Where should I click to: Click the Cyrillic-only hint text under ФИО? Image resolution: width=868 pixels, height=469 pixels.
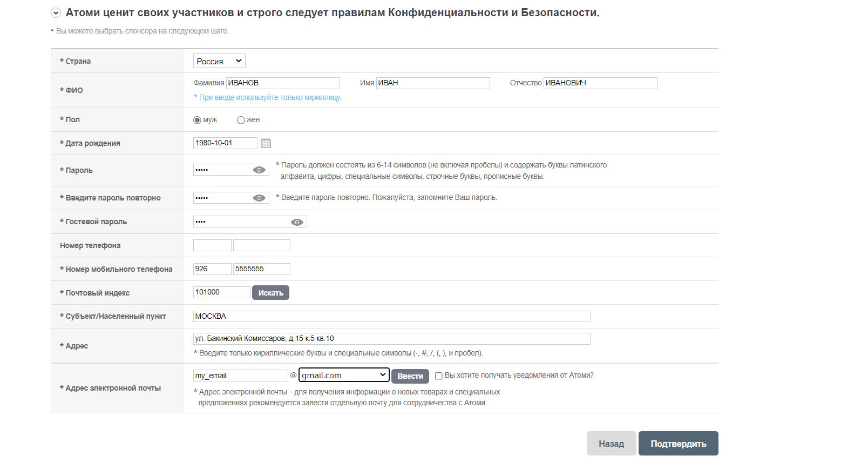268,97
